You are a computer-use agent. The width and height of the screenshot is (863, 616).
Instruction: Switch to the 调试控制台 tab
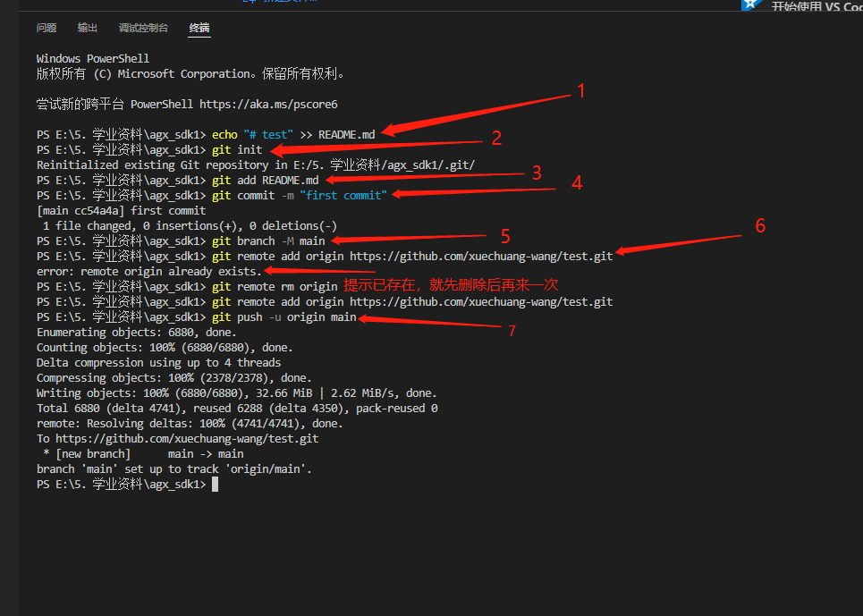point(143,28)
